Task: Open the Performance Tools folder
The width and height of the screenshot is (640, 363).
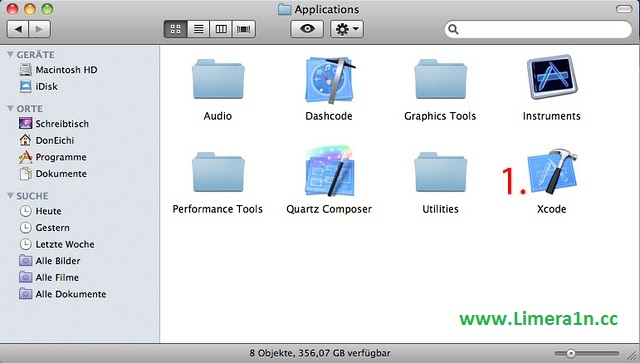Action: pyautogui.click(x=218, y=172)
